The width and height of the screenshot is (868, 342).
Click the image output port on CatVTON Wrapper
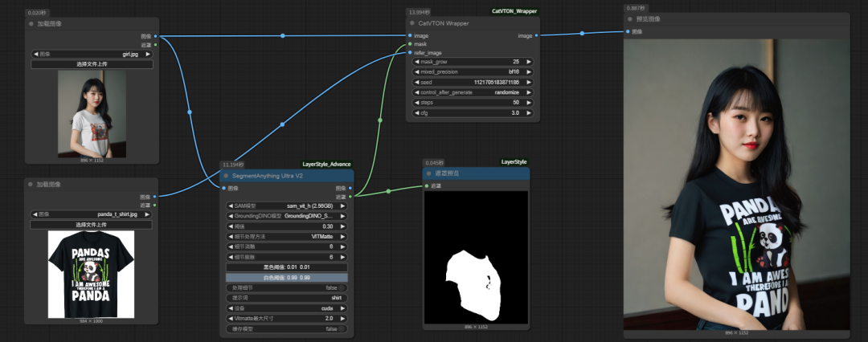coord(536,35)
